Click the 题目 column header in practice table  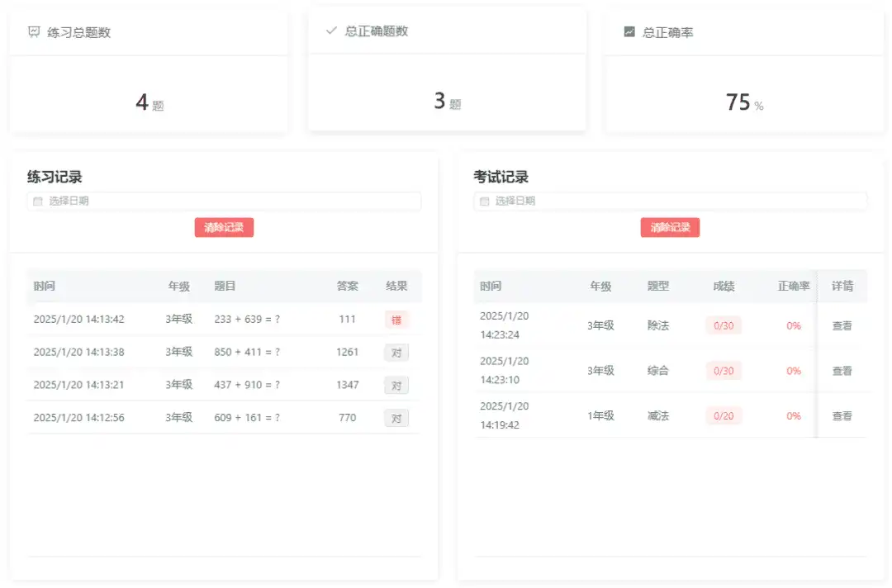tap(225, 286)
